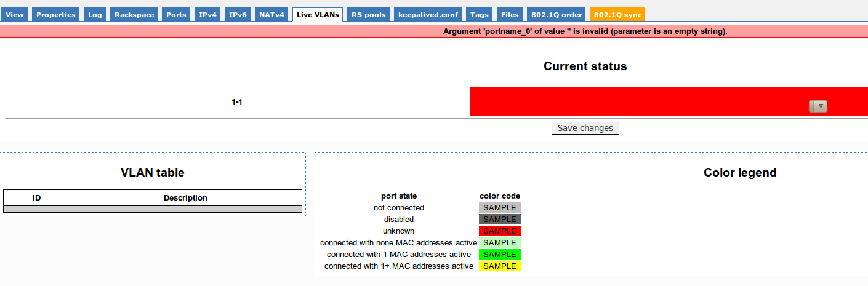Select the Ports tab

pos(176,15)
